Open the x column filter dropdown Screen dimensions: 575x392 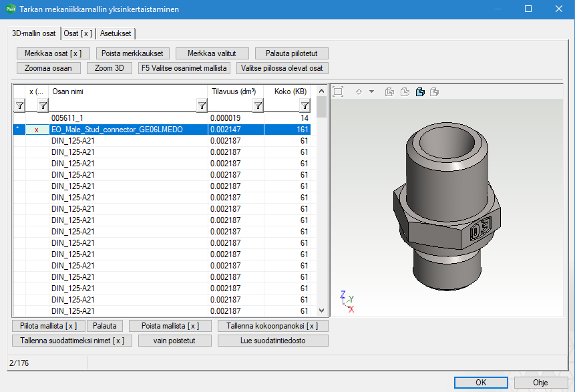click(x=42, y=106)
